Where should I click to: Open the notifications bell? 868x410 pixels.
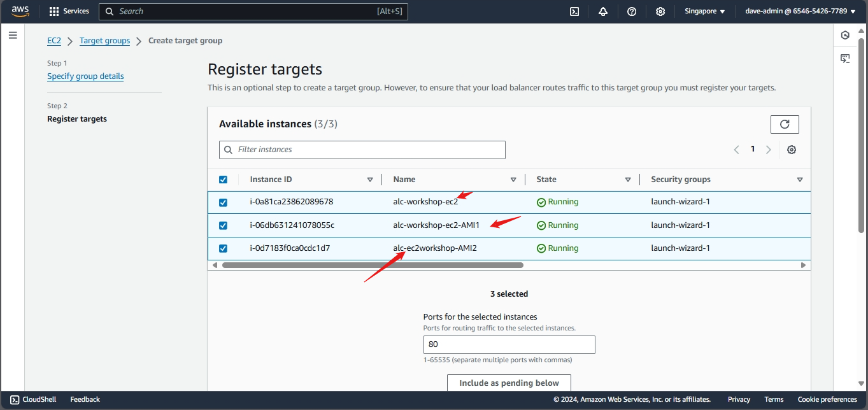tap(603, 11)
